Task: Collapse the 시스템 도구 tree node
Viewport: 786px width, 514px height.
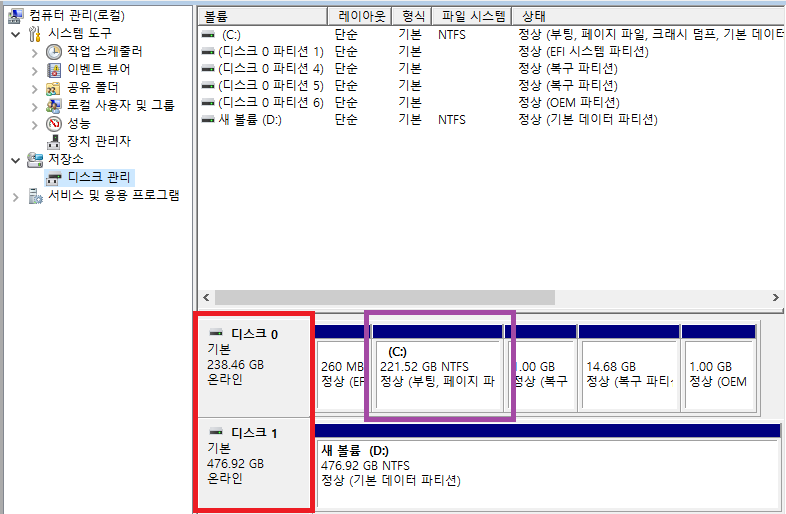Action: 16,35
